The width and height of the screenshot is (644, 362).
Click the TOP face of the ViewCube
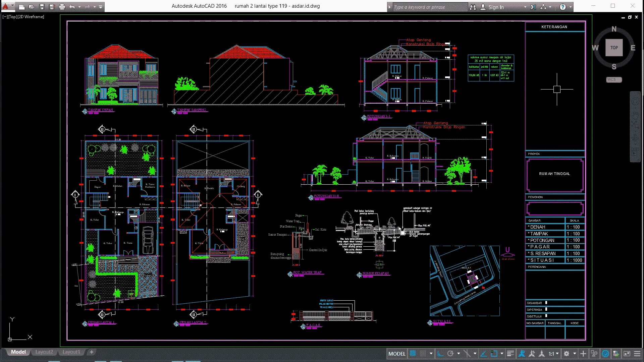[x=614, y=48]
